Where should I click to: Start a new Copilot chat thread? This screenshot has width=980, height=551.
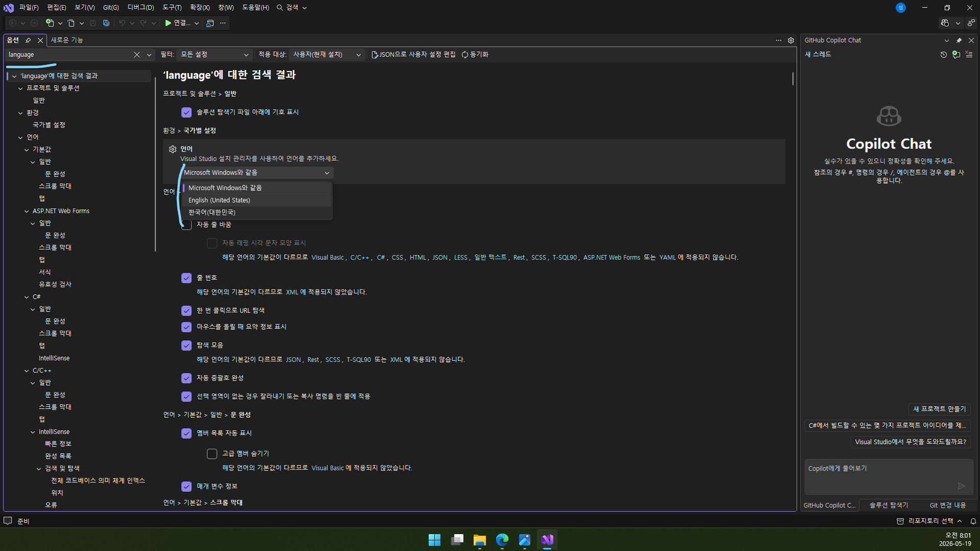pyautogui.click(x=956, y=55)
